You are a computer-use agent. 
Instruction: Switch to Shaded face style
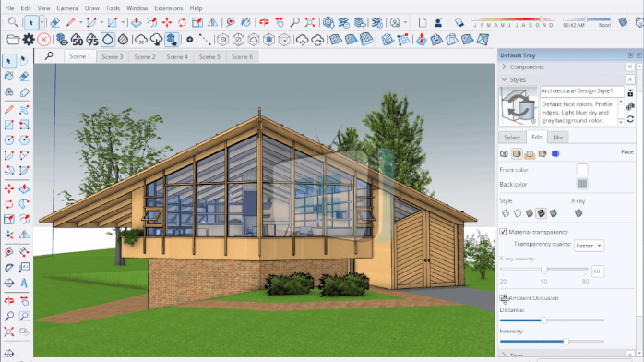[530, 213]
